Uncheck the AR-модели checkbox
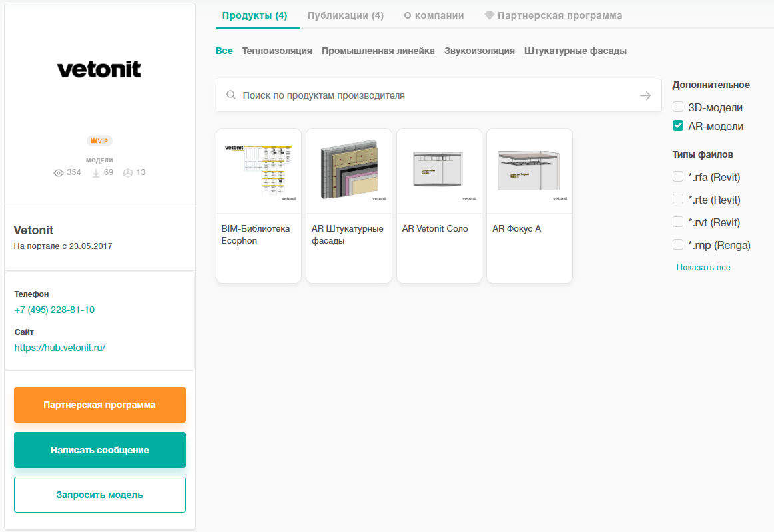Viewport: 774px width, 532px height. (x=677, y=125)
